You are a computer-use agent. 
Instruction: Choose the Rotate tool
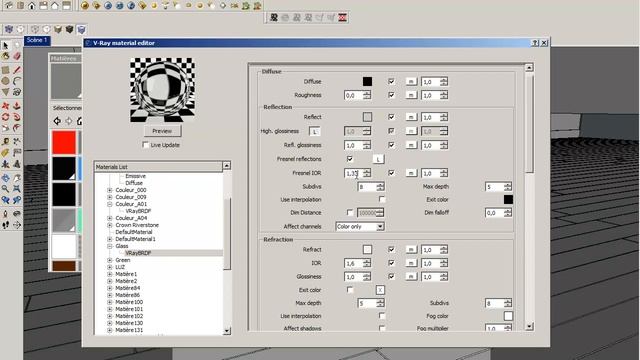(x=5, y=117)
